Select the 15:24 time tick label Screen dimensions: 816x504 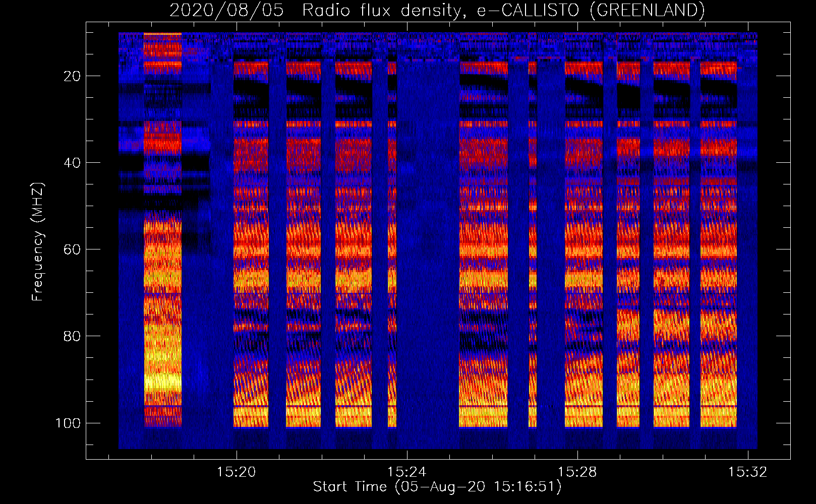tap(406, 472)
